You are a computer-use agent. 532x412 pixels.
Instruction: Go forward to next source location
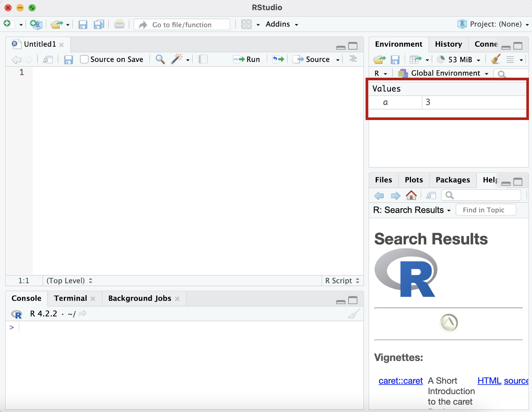(x=28, y=60)
